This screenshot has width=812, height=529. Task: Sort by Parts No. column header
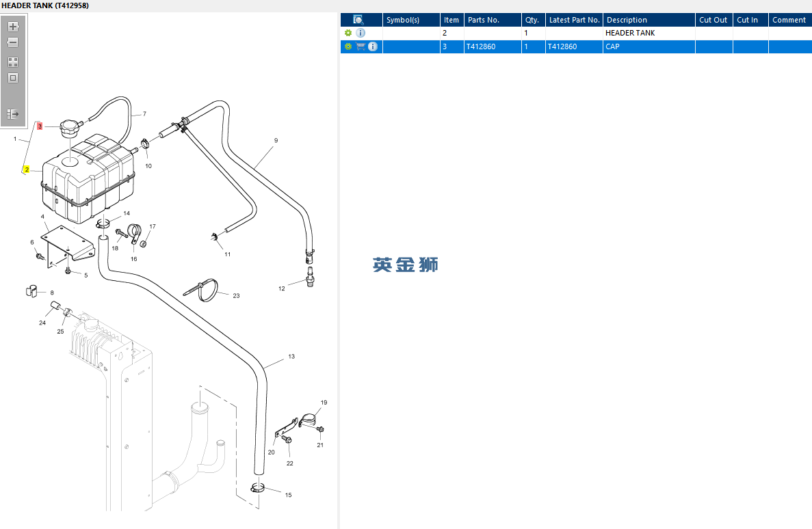493,20
